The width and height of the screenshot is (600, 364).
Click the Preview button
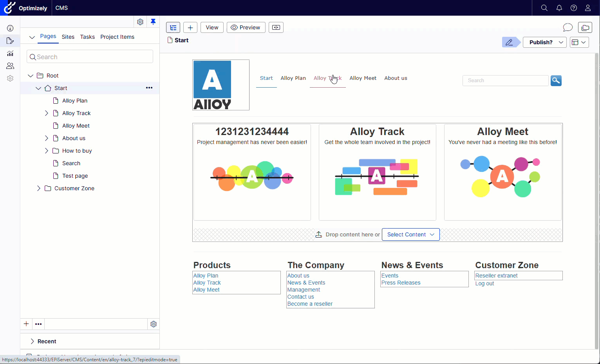pos(246,27)
